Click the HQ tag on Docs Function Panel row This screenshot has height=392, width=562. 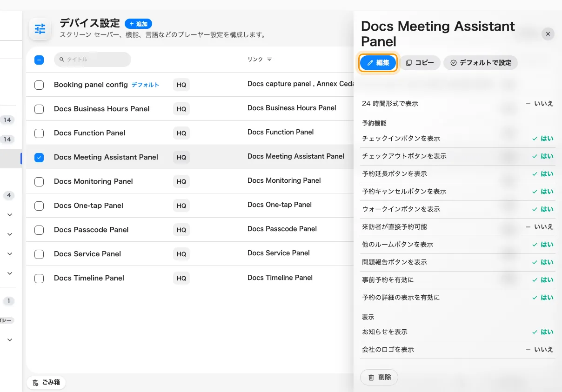[x=181, y=133]
